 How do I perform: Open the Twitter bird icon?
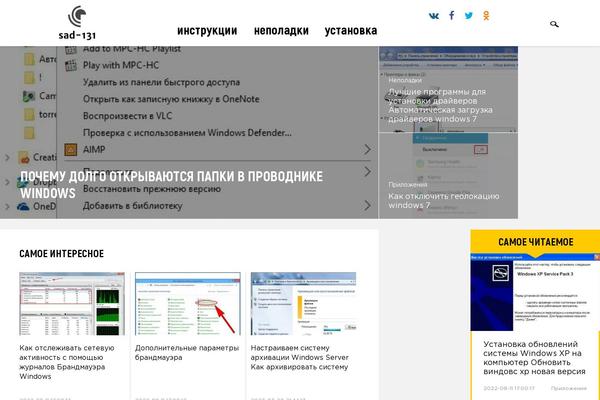[469, 16]
